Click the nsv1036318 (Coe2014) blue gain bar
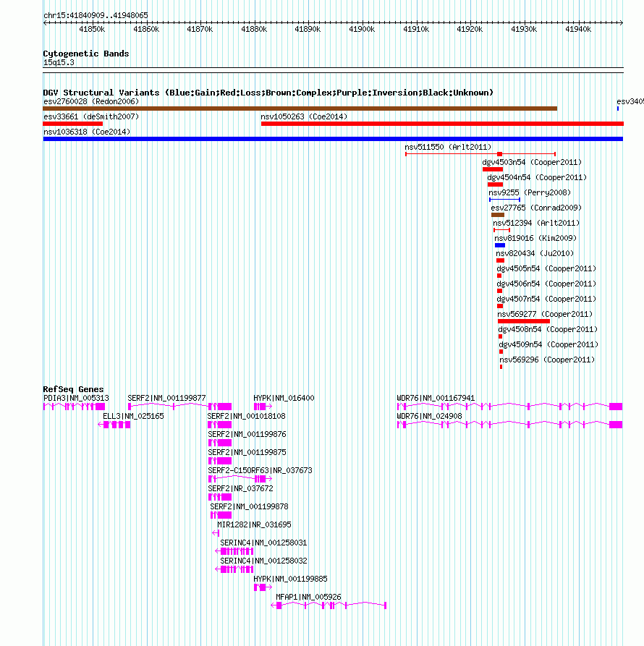The image size is (644, 646). pos(333,139)
